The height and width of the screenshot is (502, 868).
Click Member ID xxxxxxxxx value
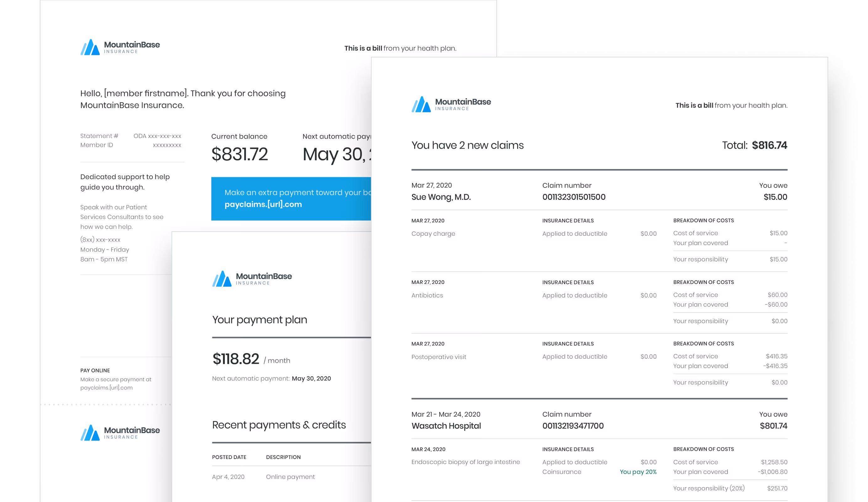pos(167,145)
